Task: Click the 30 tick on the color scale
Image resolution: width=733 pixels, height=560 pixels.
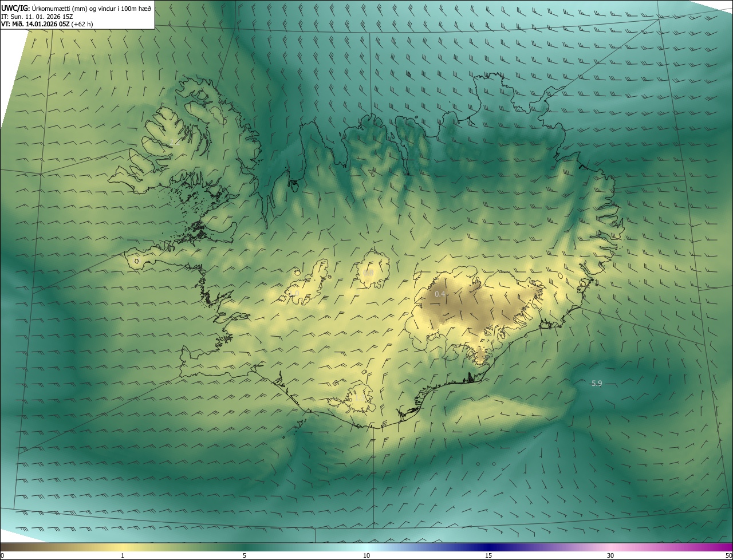Action: pyautogui.click(x=610, y=555)
